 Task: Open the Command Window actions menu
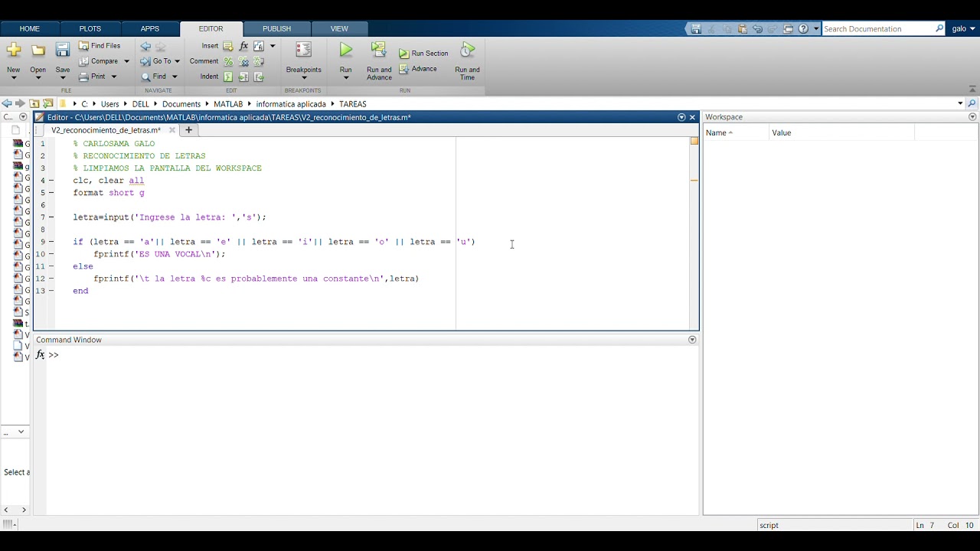pyautogui.click(x=692, y=340)
